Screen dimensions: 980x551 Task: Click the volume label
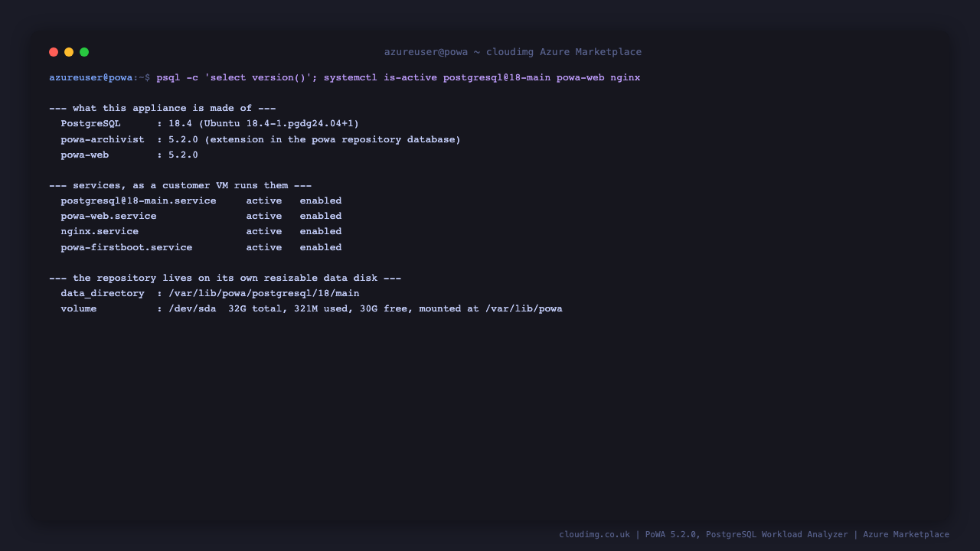pos(79,309)
